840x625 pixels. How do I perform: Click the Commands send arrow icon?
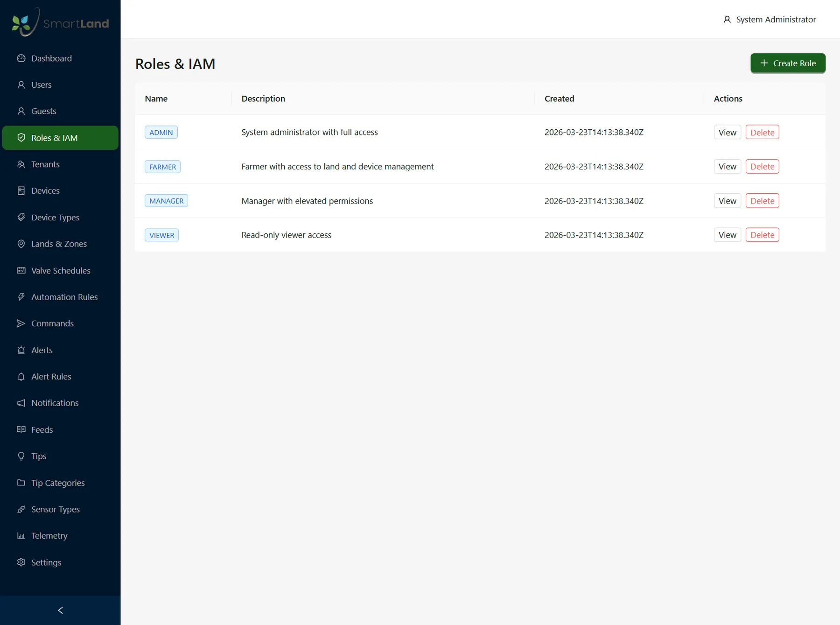(x=21, y=323)
